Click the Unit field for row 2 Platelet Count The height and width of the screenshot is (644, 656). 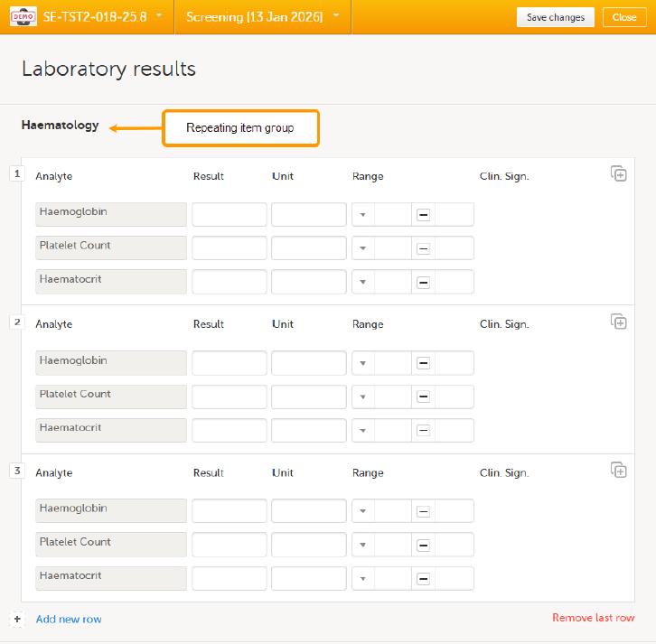click(309, 397)
